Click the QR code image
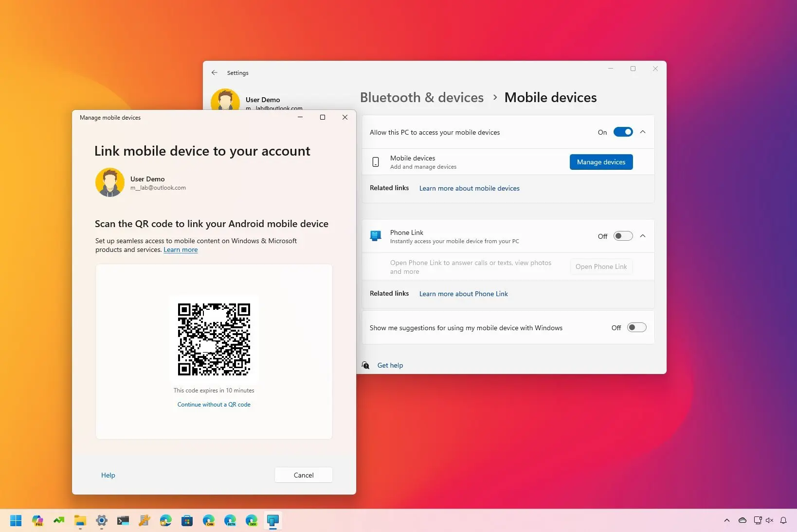 click(x=214, y=339)
